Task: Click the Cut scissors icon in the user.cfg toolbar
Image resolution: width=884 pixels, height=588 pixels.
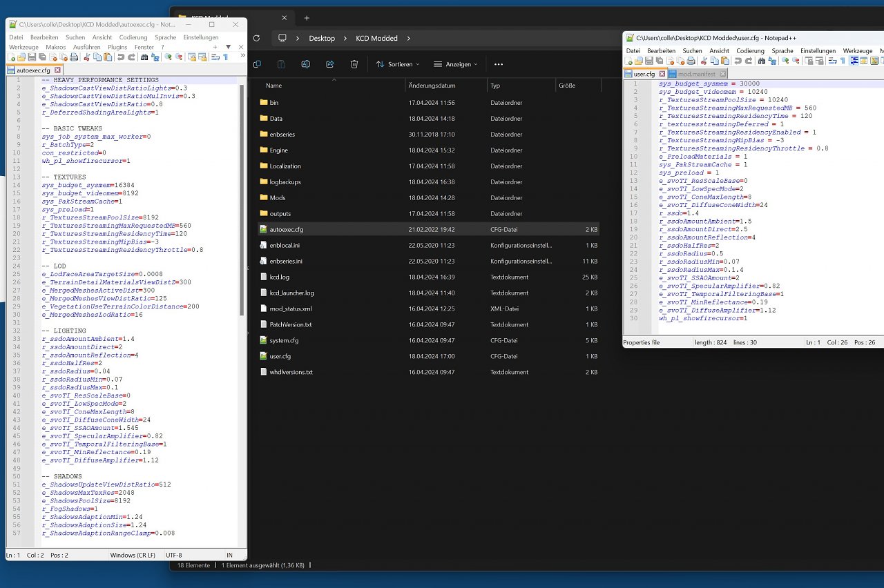Action: (704, 61)
